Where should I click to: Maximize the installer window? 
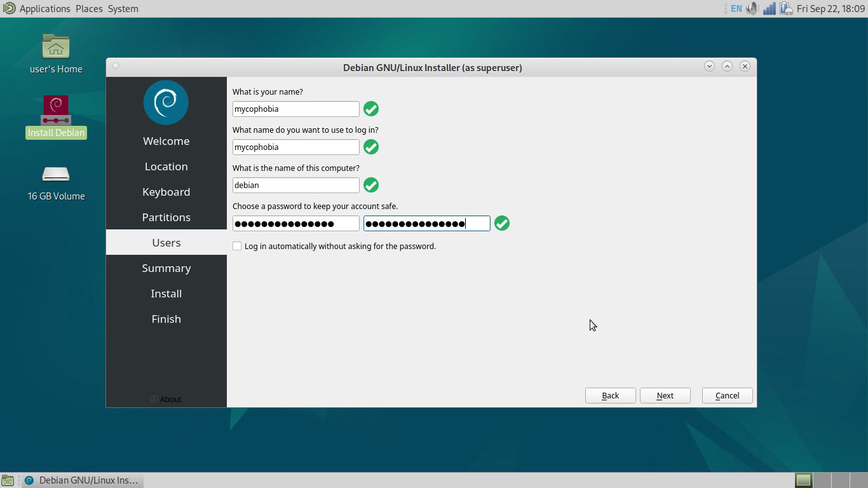727,66
